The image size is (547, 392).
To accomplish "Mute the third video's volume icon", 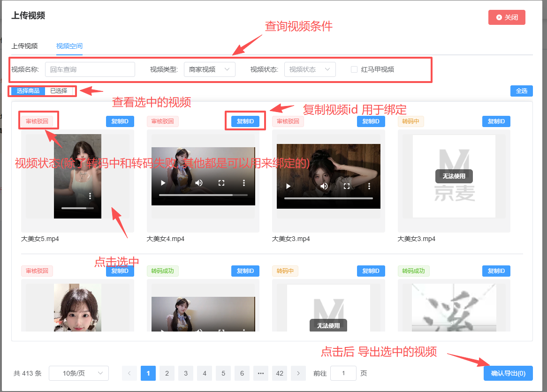I will click(324, 186).
